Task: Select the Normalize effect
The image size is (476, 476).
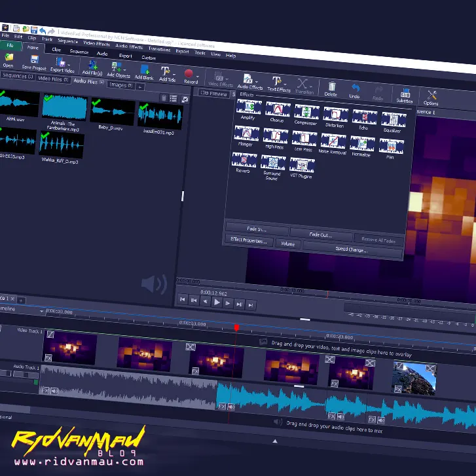Action: 362,147
